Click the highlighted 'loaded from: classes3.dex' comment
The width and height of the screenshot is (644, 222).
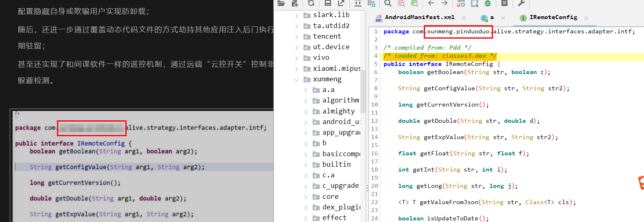pyautogui.click(x=440, y=56)
